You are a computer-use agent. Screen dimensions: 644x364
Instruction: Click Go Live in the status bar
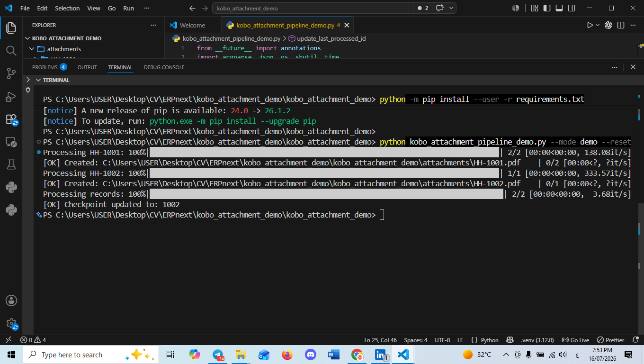point(575,340)
